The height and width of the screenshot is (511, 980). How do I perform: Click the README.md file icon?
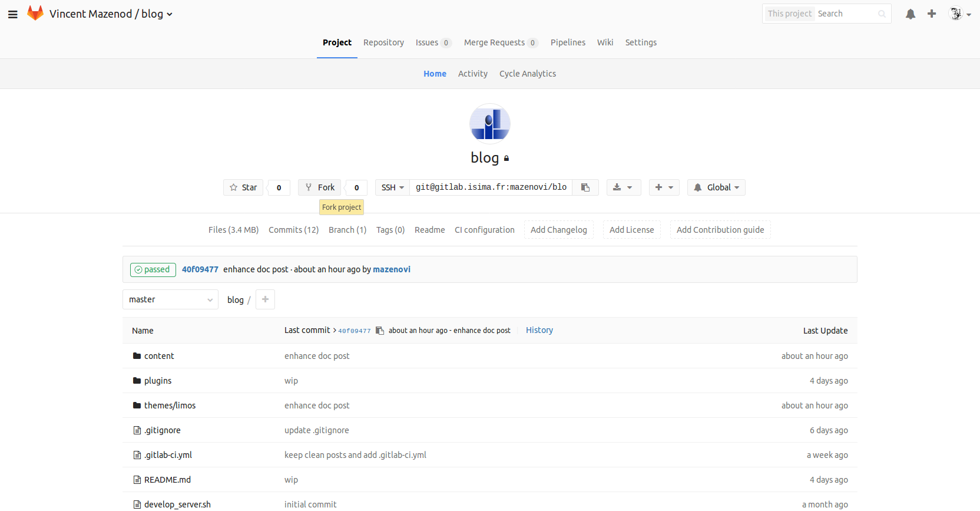pyautogui.click(x=137, y=480)
